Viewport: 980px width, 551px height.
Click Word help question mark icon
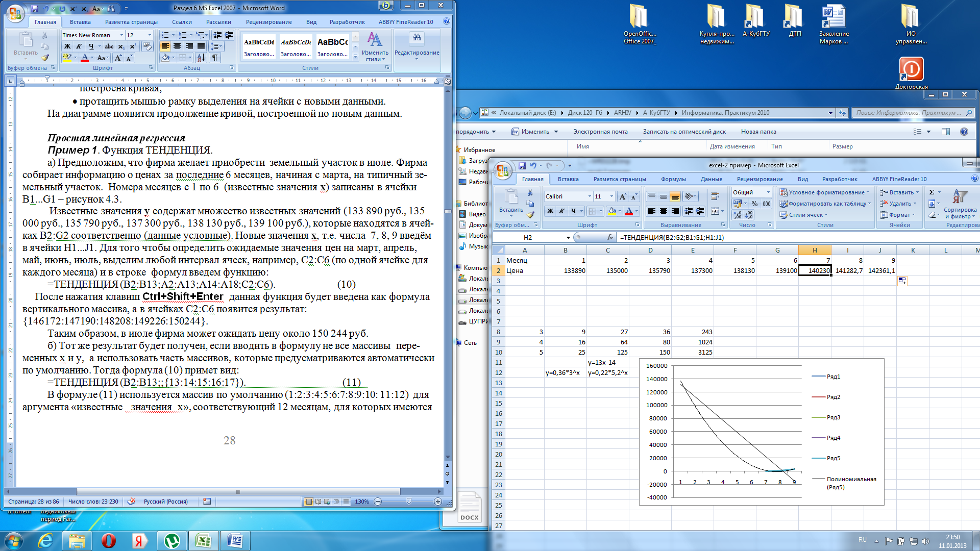pyautogui.click(x=447, y=21)
